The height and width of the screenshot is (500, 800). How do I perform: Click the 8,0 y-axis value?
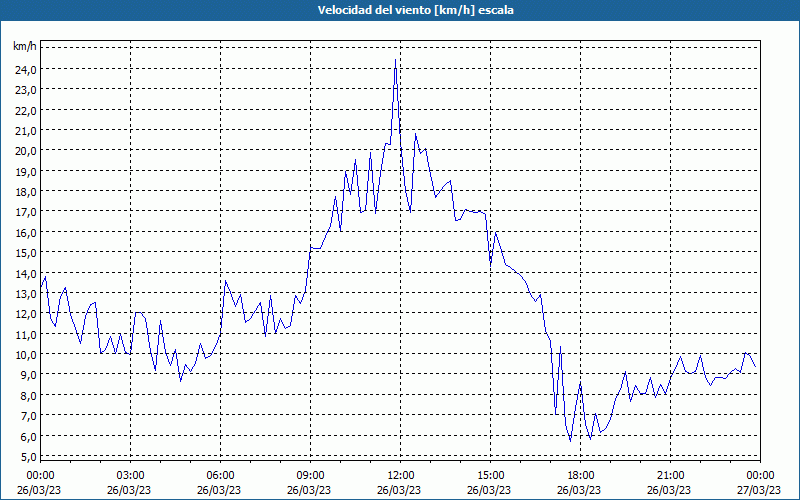pyautogui.click(x=28, y=395)
